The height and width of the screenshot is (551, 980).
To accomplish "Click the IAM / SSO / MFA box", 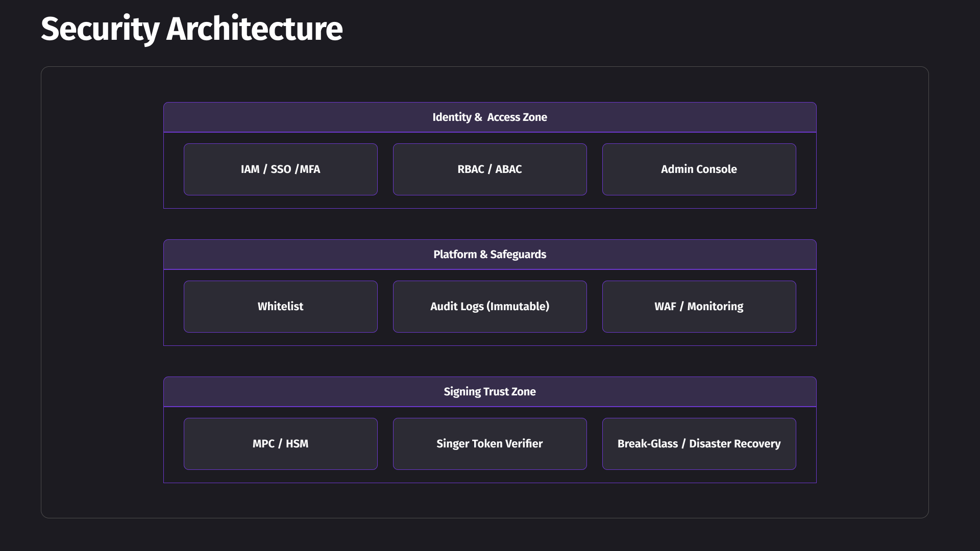I will pos(280,169).
